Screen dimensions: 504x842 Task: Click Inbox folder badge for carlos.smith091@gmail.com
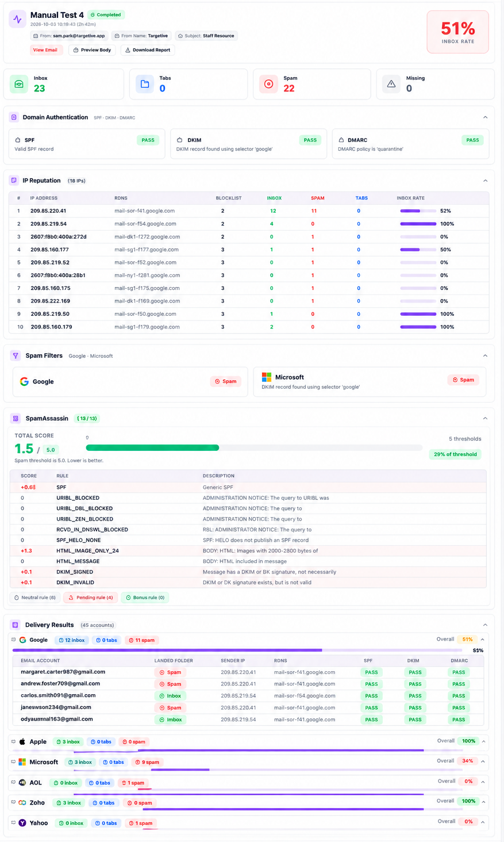[x=170, y=696]
